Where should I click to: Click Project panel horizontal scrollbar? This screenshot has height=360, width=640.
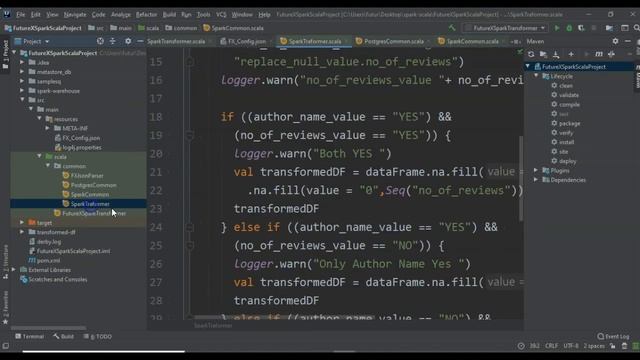coord(48,327)
